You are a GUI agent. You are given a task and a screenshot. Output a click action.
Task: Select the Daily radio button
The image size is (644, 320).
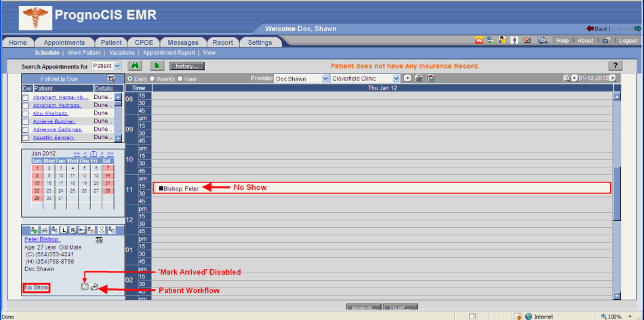point(131,79)
